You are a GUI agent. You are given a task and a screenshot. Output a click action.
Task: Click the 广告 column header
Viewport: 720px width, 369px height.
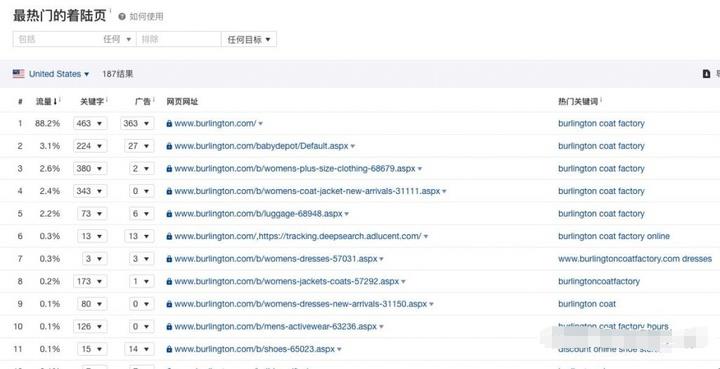coord(143,101)
